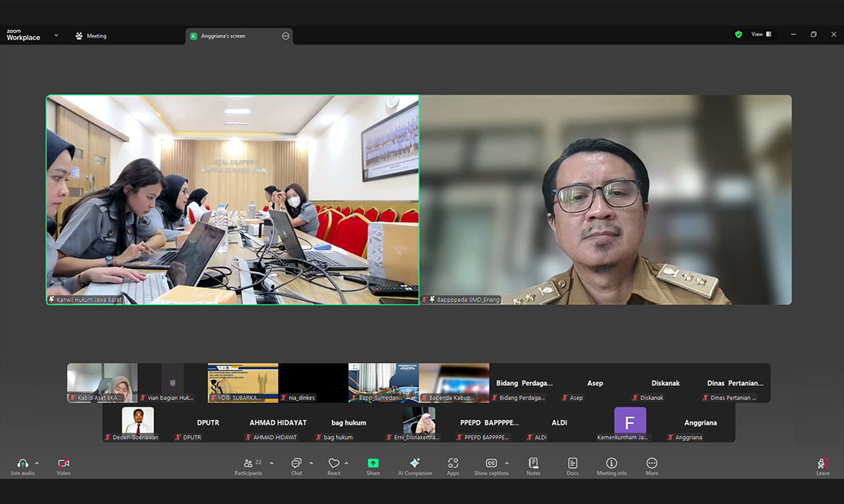The image size is (844, 504).
Task: Click the Zoom Workplace logo
Action: 23,35
